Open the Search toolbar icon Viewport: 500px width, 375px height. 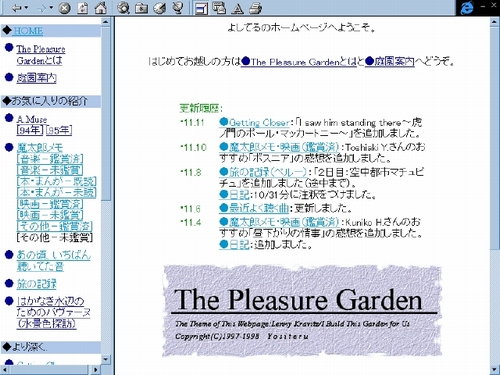123,8
